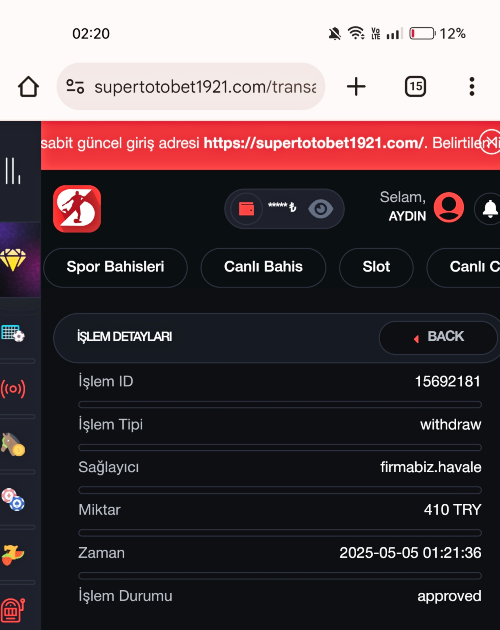Close the red announcement banner
This screenshot has height=630, width=500.
click(490, 142)
